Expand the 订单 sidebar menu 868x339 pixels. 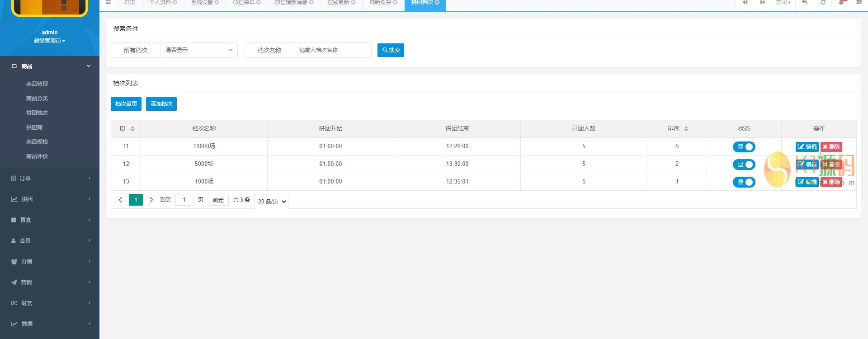(50, 179)
